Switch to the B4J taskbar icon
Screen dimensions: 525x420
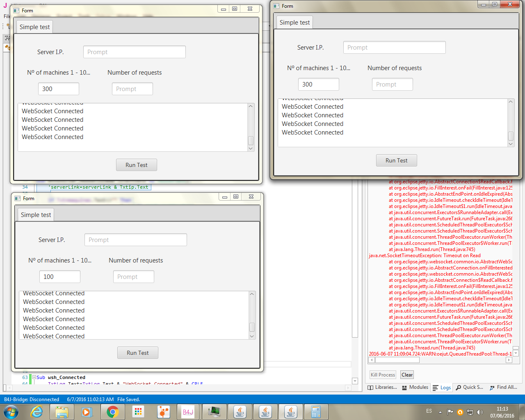(188, 412)
